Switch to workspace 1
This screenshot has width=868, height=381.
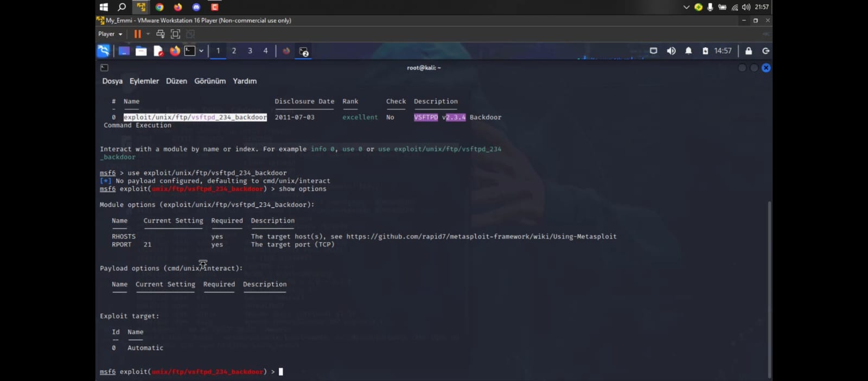[x=218, y=50]
